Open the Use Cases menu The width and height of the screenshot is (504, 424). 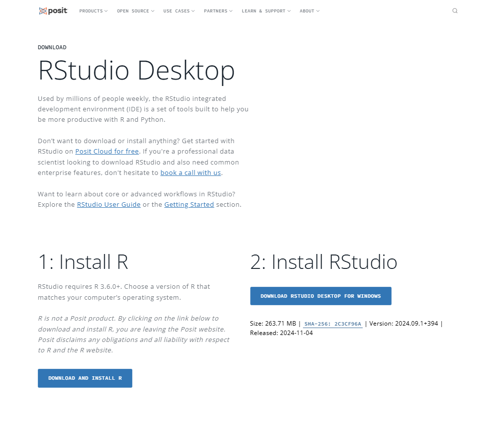point(179,11)
